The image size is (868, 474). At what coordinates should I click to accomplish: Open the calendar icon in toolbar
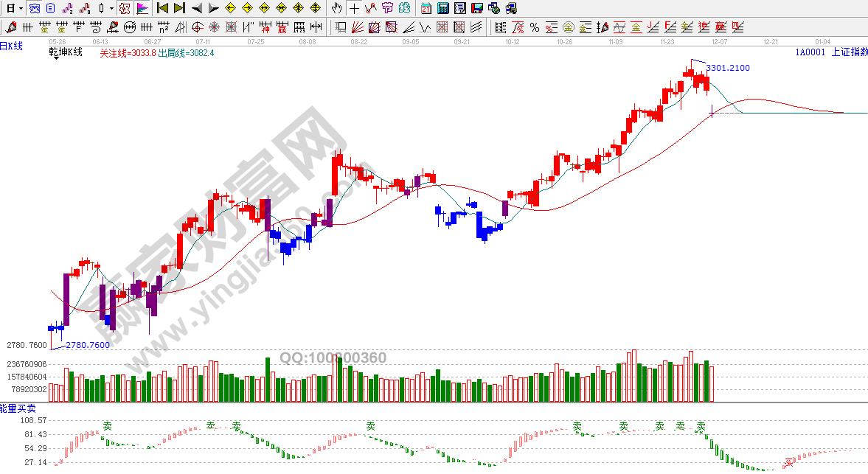coord(426,9)
